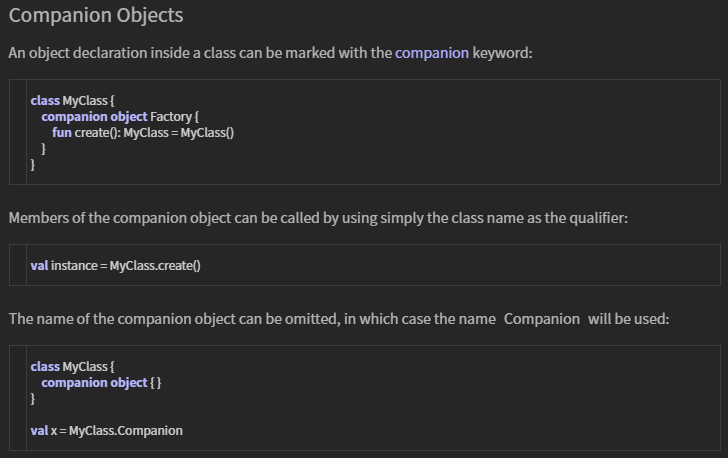Click the inline 'Companion' code word in paragraph

coord(542,319)
